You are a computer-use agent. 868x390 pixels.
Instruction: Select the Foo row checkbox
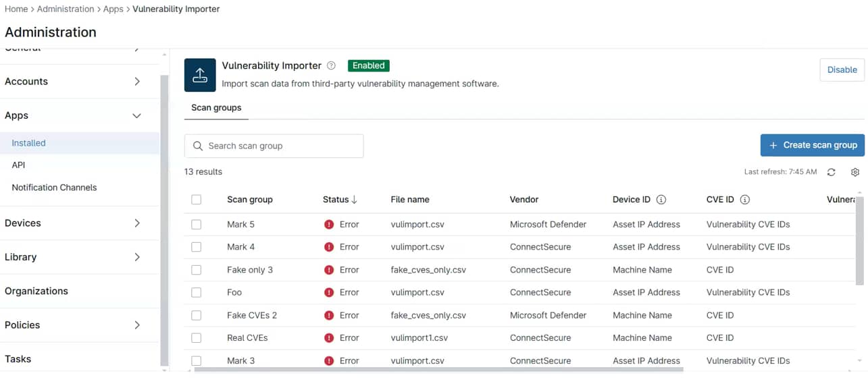pos(197,292)
